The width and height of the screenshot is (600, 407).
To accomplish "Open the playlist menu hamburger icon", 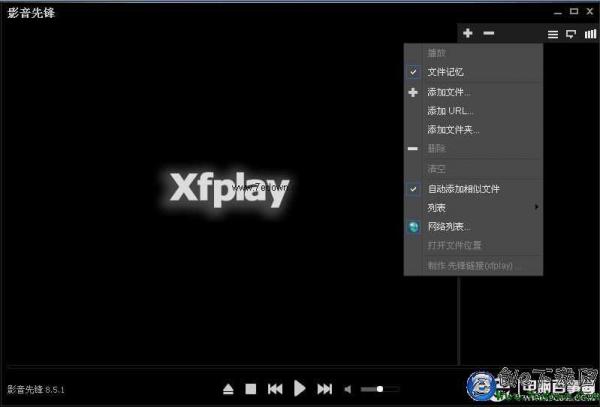I will pos(553,34).
